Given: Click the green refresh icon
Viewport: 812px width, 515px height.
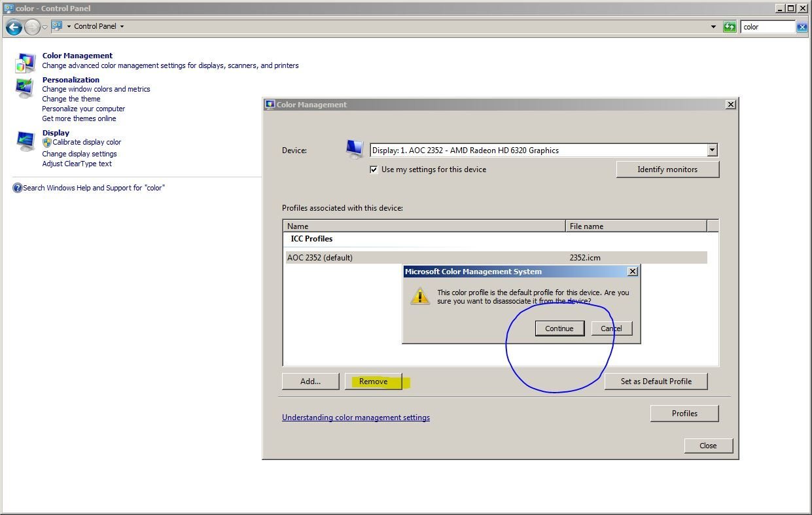Looking at the screenshot, I should 730,27.
